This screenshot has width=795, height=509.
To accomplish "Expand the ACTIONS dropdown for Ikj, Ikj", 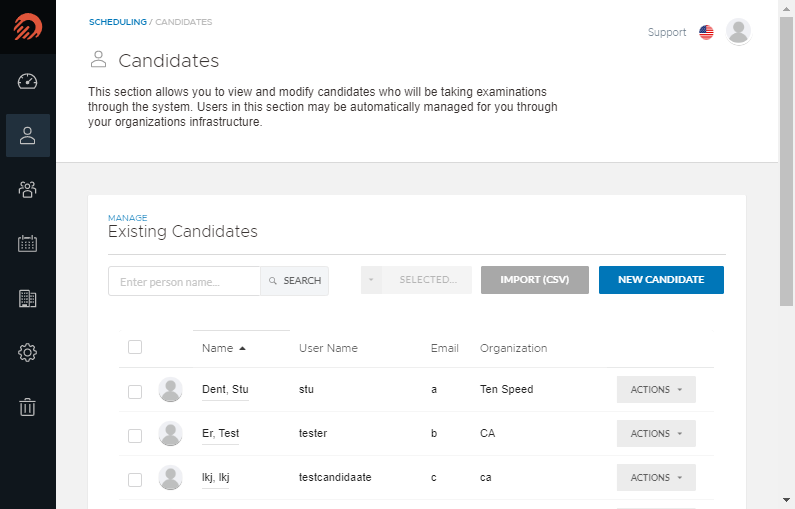I will (656, 478).
